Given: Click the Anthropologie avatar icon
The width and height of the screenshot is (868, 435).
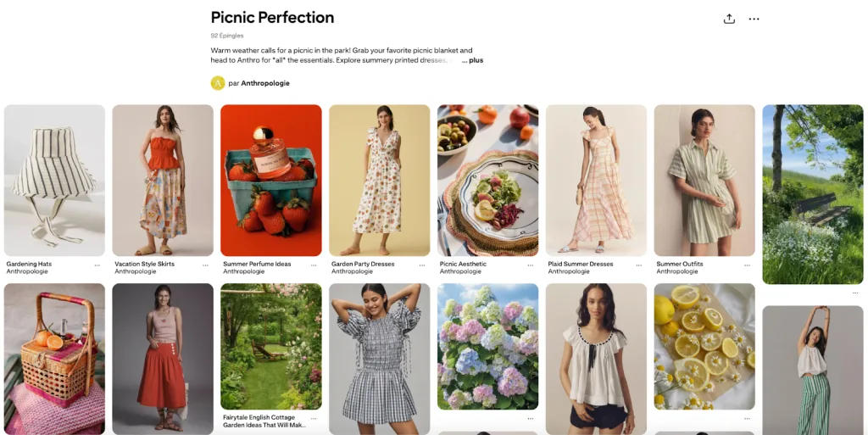Looking at the screenshot, I should [218, 83].
